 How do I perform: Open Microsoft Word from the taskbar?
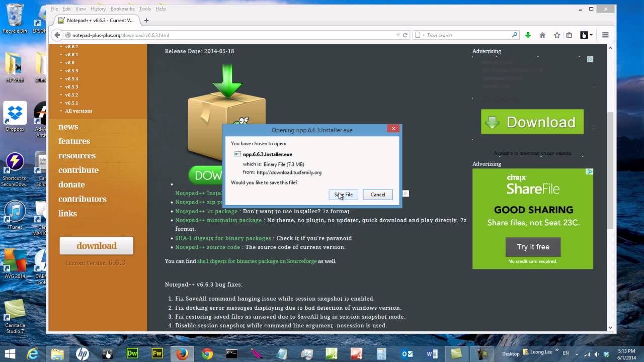point(432,354)
